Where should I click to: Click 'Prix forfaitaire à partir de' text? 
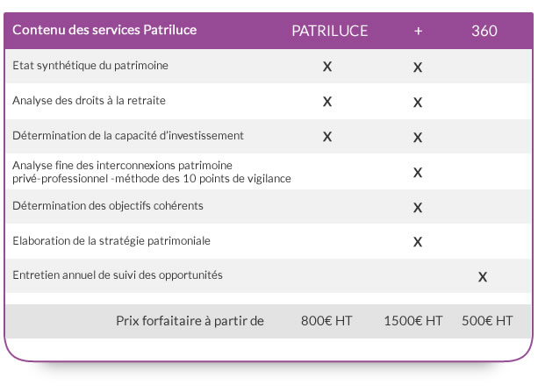pyautogui.click(x=190, y=321)
